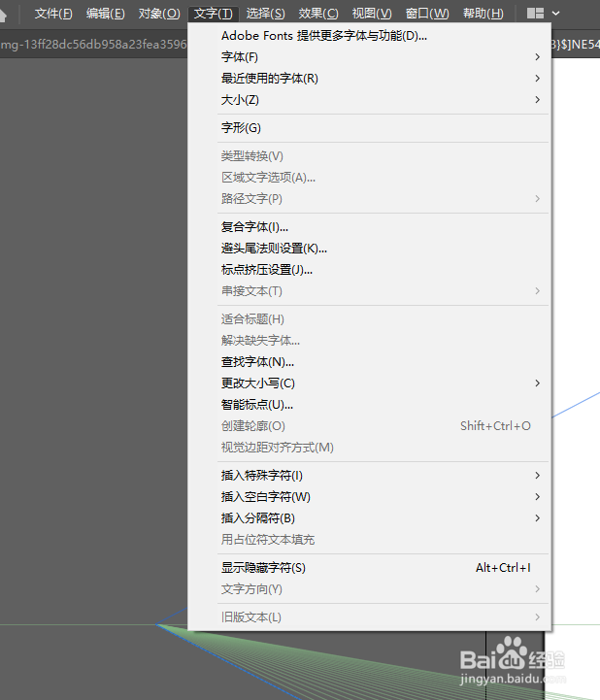The width and height of the screenshot is (600, 700).
Task: Open the 帮助(H) menu
Action: tap(483, 14)
